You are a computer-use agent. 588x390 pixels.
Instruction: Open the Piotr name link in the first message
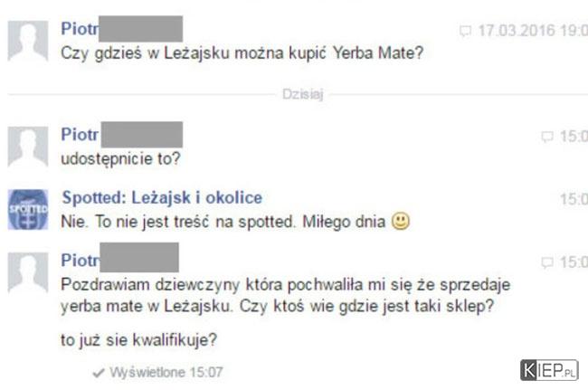[80, 29]
